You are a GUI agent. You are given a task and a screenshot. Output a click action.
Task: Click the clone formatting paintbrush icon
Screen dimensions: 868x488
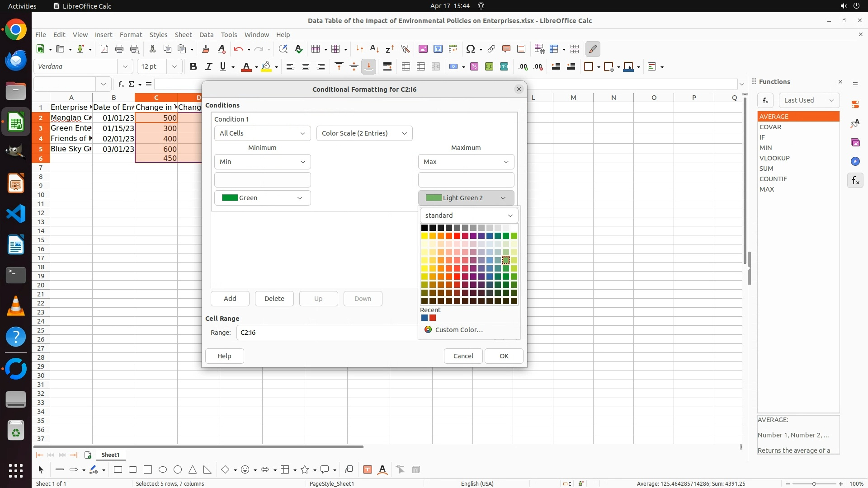click(206, 49)
